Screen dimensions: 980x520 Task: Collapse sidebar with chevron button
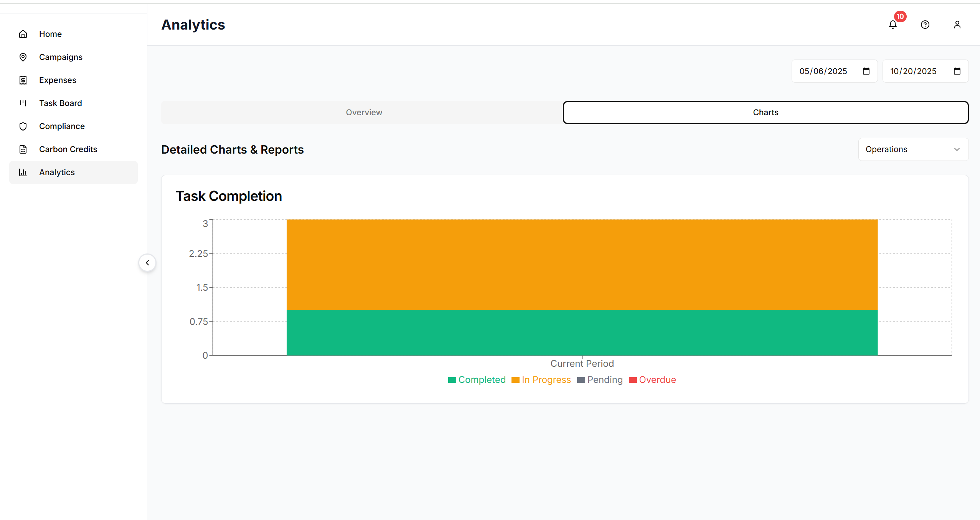(147, 263)
